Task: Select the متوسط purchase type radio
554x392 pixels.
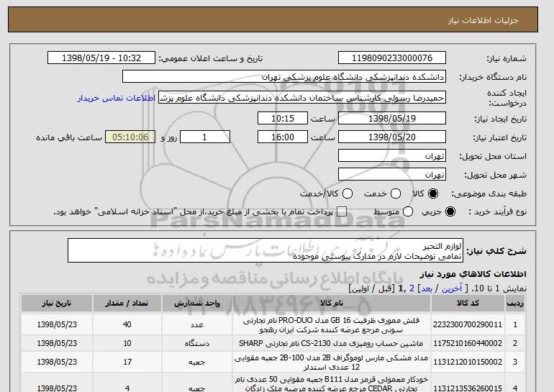Action: (408, 211)
